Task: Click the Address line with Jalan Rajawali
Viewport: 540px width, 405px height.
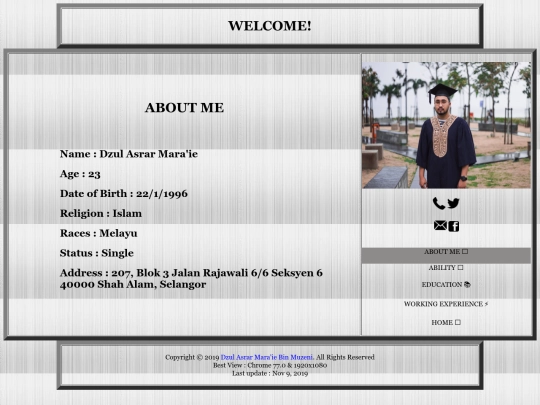Action: pyautogui.click(x=191, y=279)
